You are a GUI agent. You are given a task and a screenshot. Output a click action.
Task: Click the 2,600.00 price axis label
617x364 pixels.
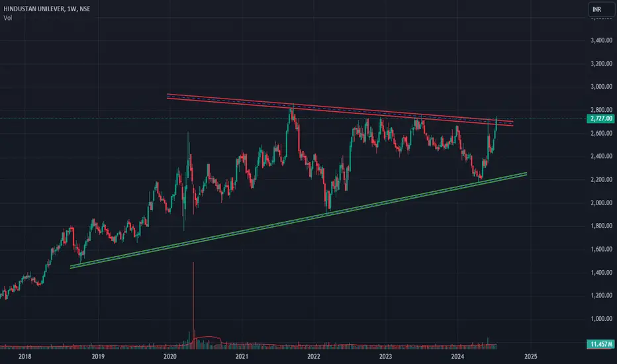601,134
